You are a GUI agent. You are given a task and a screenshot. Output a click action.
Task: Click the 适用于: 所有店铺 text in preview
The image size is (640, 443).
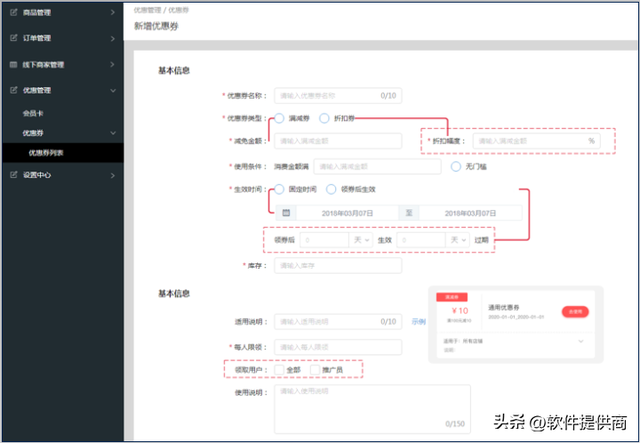(x=463, y=341)
